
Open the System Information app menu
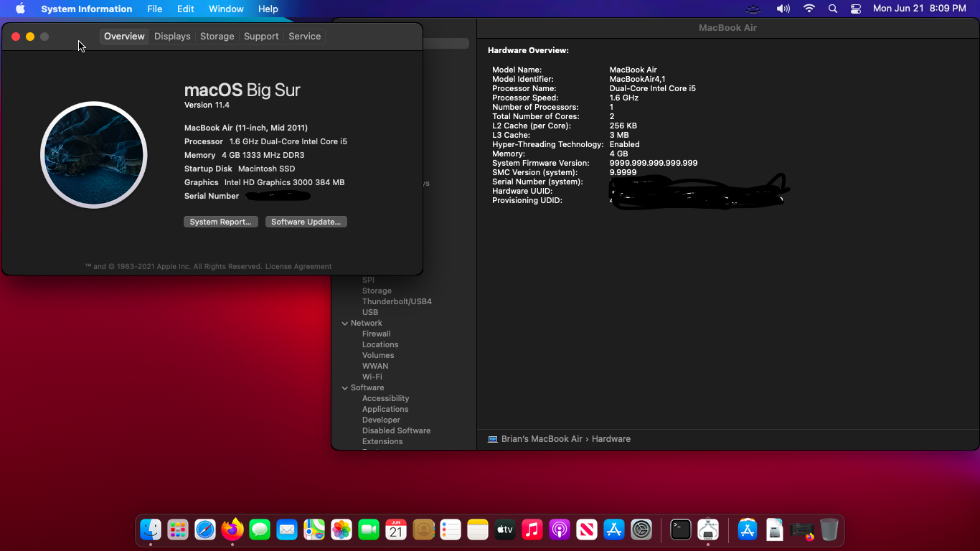pyautogui.click(x=86, y=9)
